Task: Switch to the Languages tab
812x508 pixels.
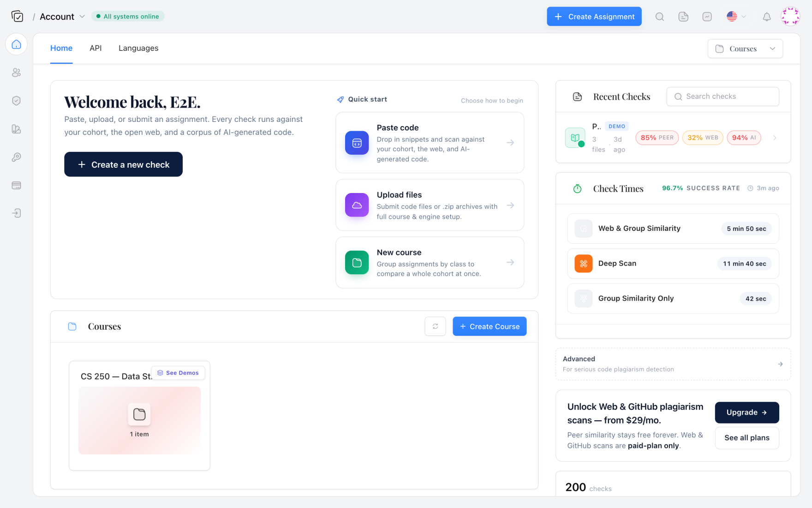Action: (138, 48)
